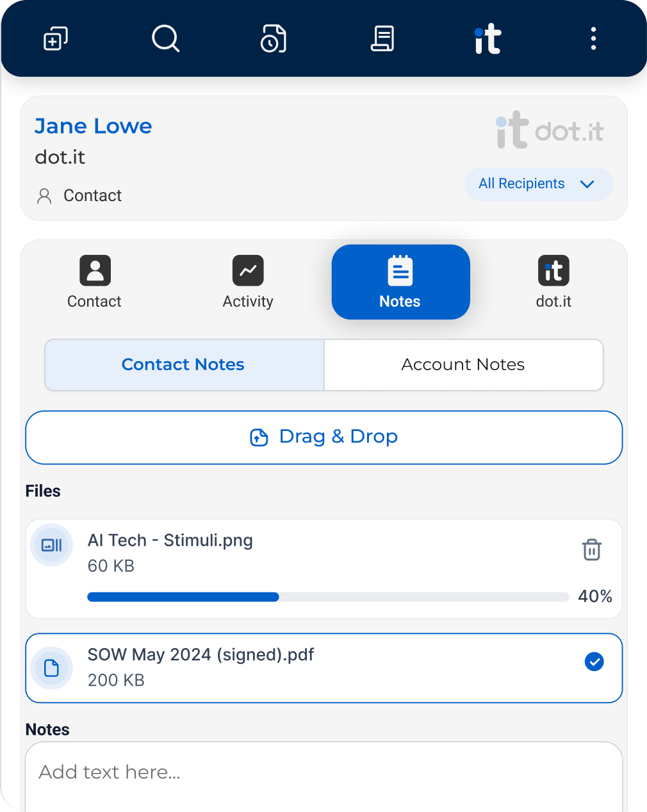Open the Contact profile icon above Contact tab

(94, 270)
